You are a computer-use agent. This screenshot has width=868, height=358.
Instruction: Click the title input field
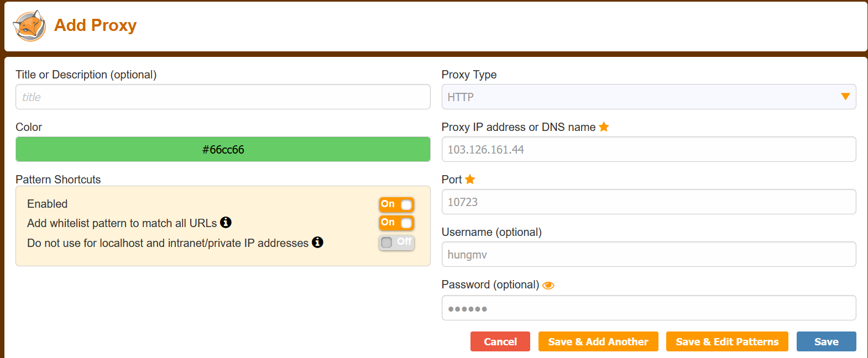point(223,97)
